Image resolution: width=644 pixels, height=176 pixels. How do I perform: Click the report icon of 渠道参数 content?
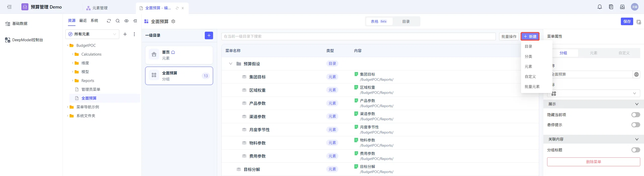[x=356, y=114]
